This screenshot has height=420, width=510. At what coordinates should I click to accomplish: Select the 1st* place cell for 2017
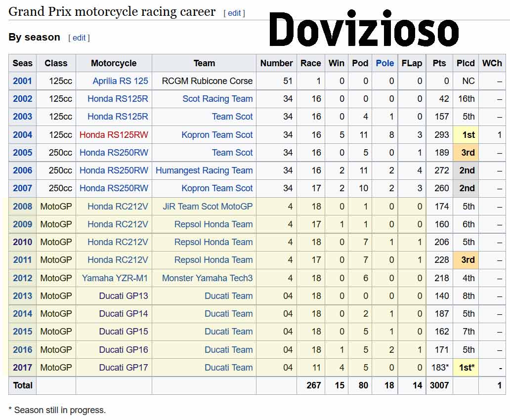pyautogui.click(x=466, y=368)
